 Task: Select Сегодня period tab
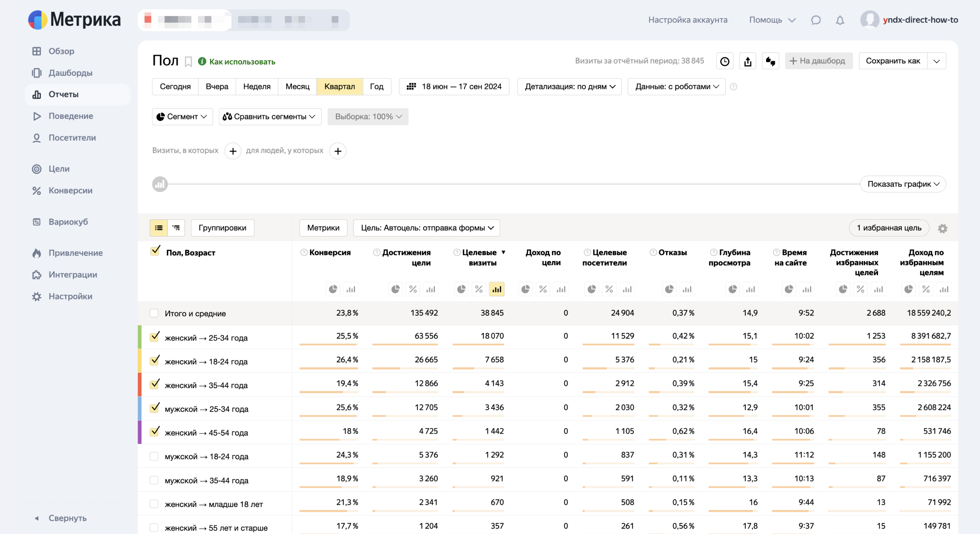(x=175, y=87)
